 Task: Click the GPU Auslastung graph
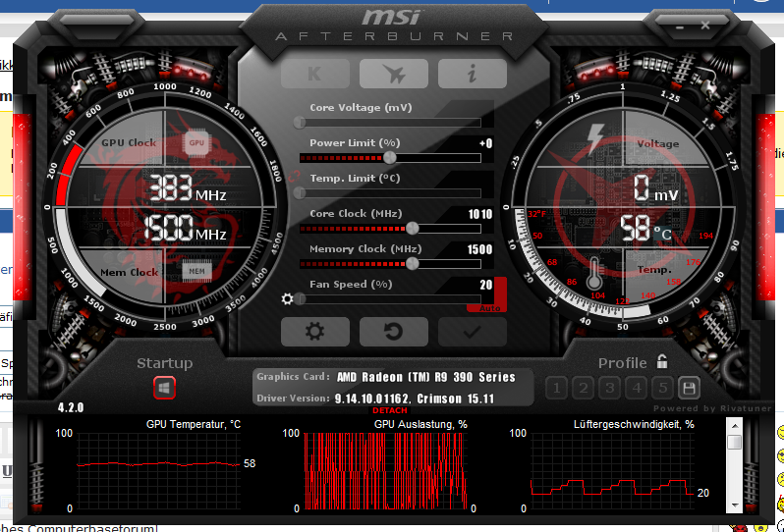click(x=385, y=471)
